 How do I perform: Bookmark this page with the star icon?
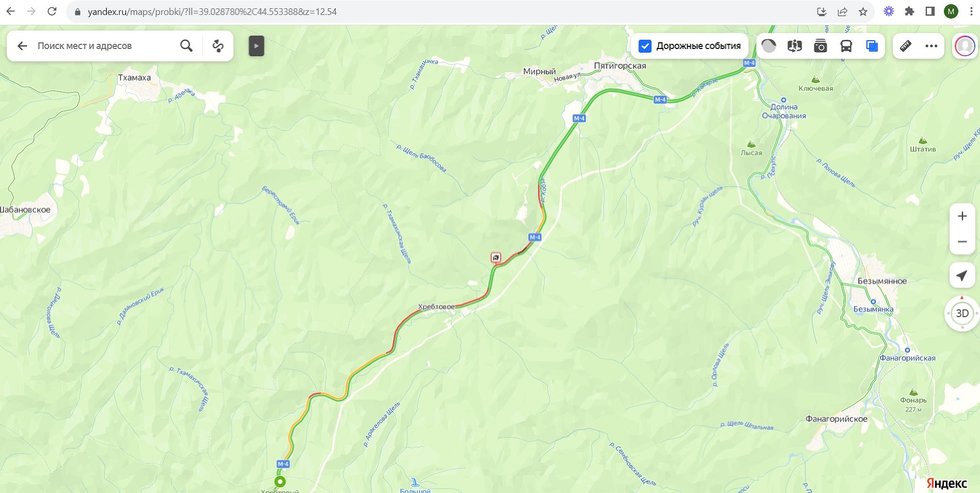(x=863, y=11)
